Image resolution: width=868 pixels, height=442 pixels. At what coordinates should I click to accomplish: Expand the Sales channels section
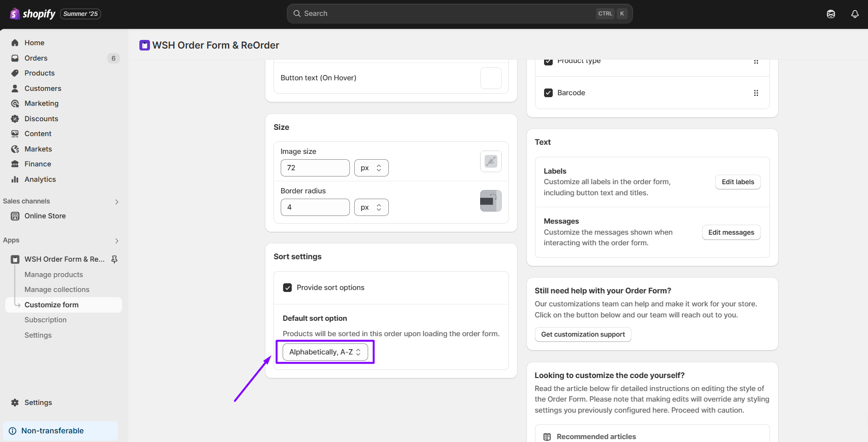tap(116, 202)
